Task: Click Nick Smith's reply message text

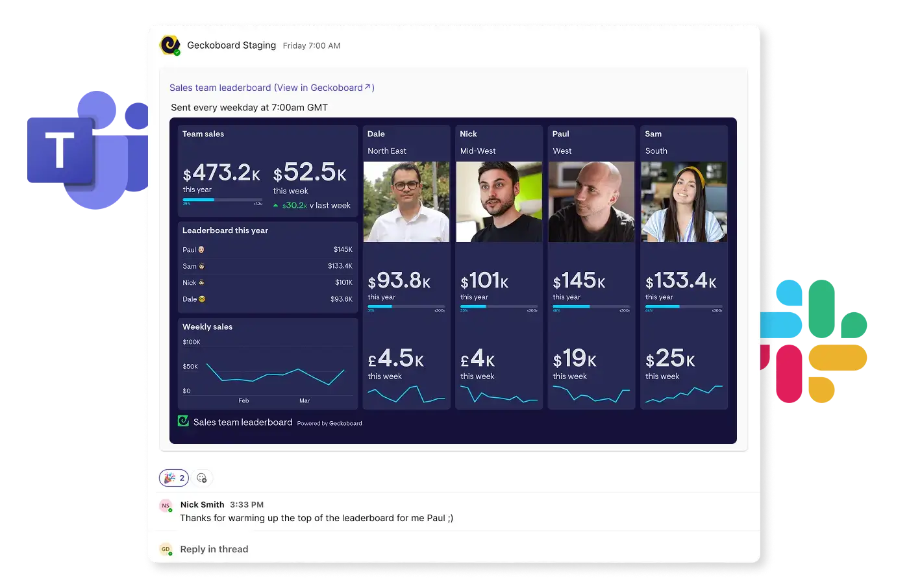Action: pos(317,518)
